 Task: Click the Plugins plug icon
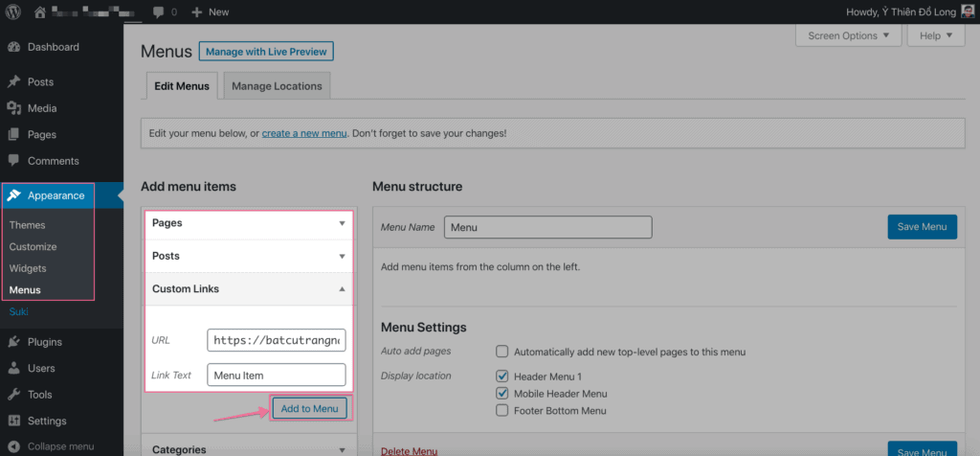[14, 342]
